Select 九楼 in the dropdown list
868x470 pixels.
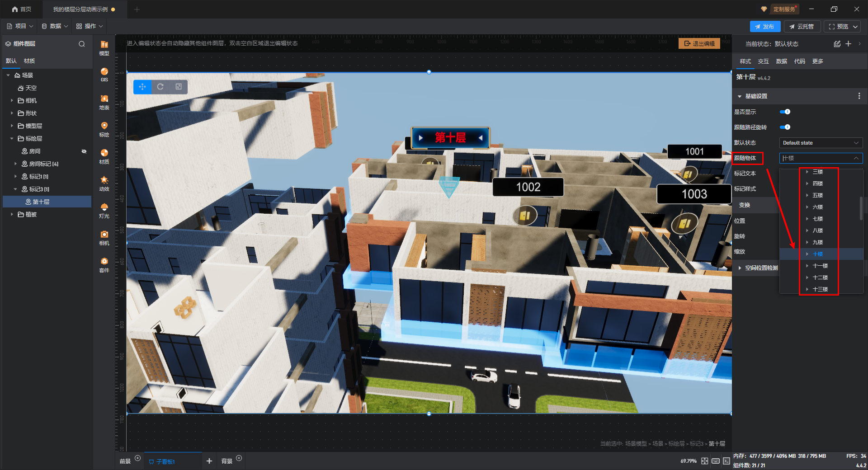tap(818, 243)
